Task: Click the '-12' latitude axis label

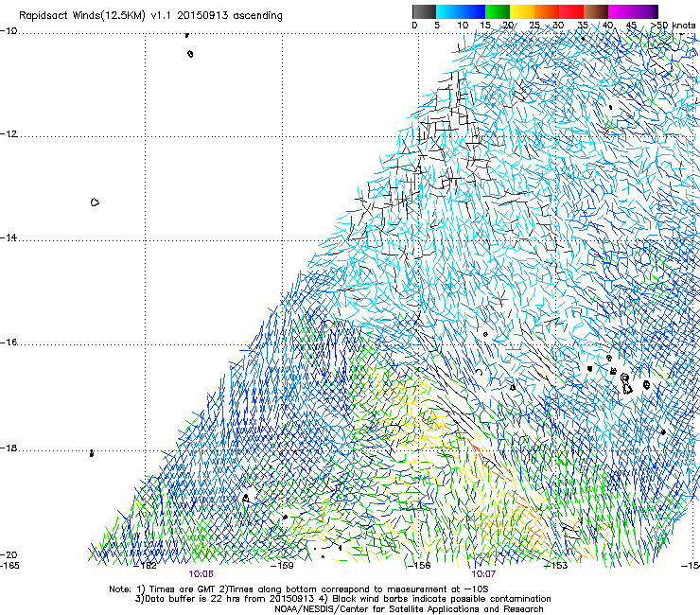Action: (x=9, y=134)
